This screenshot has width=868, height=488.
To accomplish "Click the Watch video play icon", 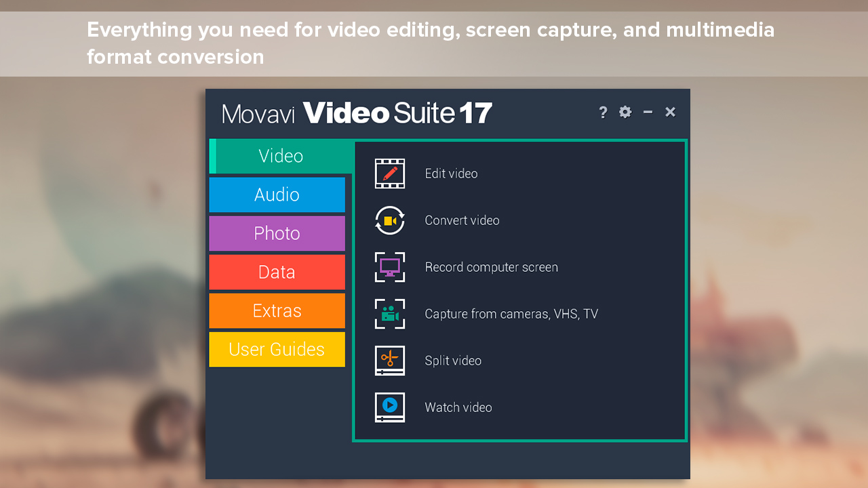I will pos(390,407).
